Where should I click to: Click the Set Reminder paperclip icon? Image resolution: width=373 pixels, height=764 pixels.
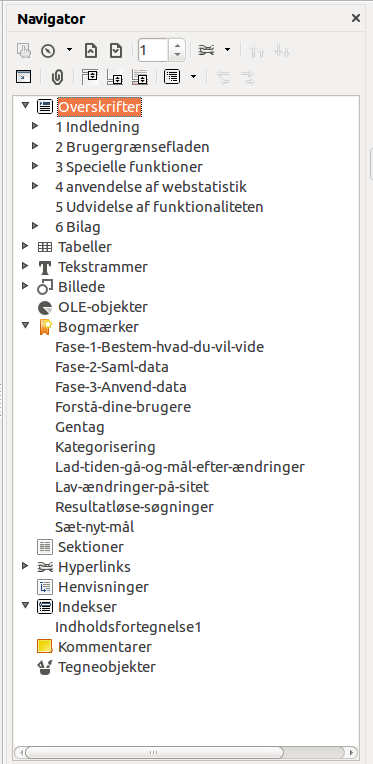(x=57, y=77)
